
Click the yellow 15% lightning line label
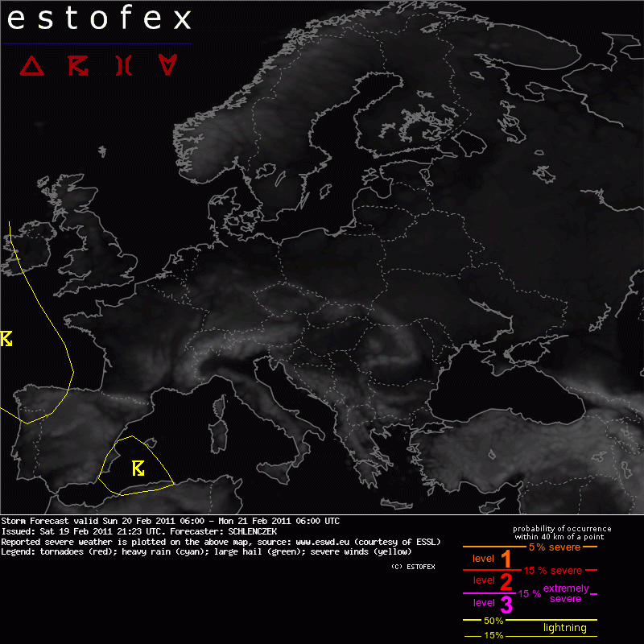coord(493,635)
